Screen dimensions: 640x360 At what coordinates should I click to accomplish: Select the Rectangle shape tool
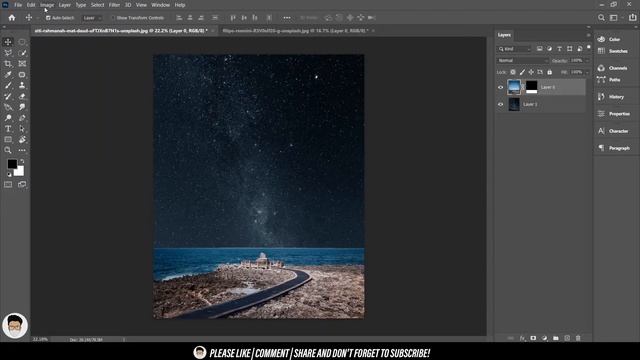8,140
